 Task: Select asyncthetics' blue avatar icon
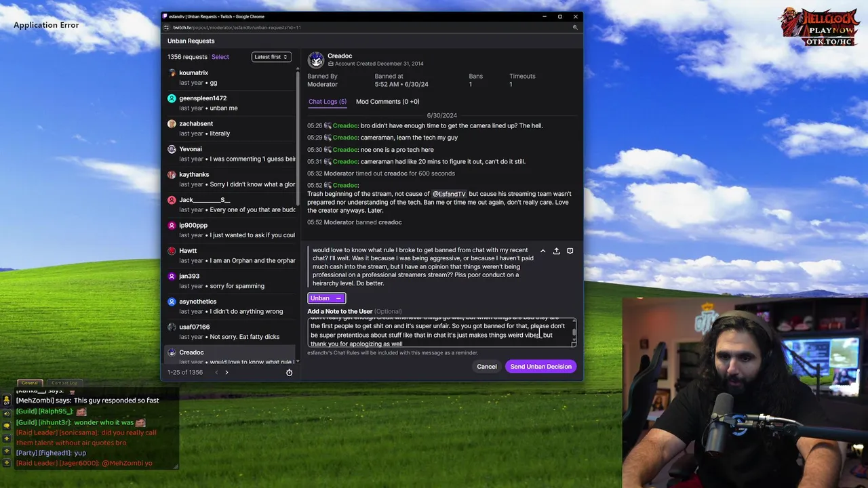[172, 302]
